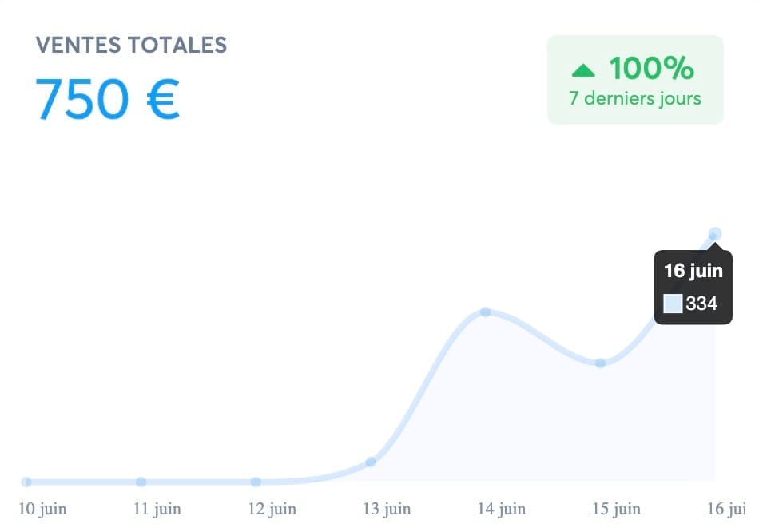The image size is (759, 532).
Task: Select the "7 derniers jours" period label
Action: pos(635,99)
